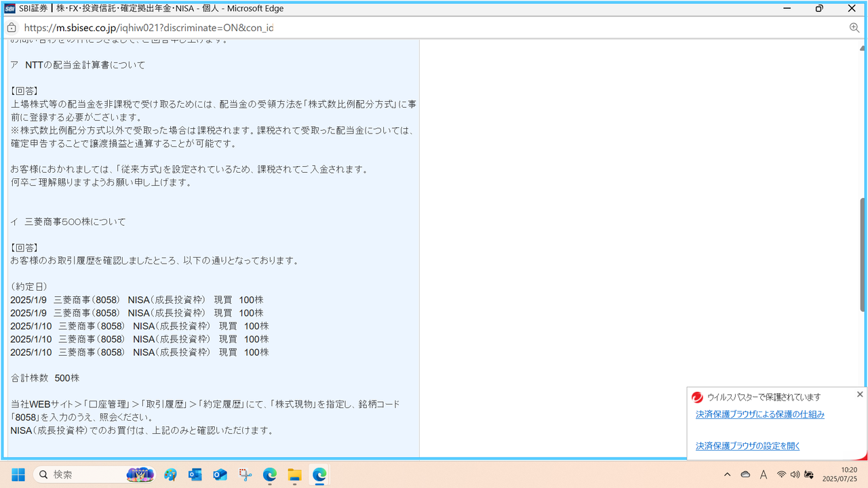Open the 決済保護ブラウザの設定を開く link
Viewport: 868px width, 488px height.
748,446
